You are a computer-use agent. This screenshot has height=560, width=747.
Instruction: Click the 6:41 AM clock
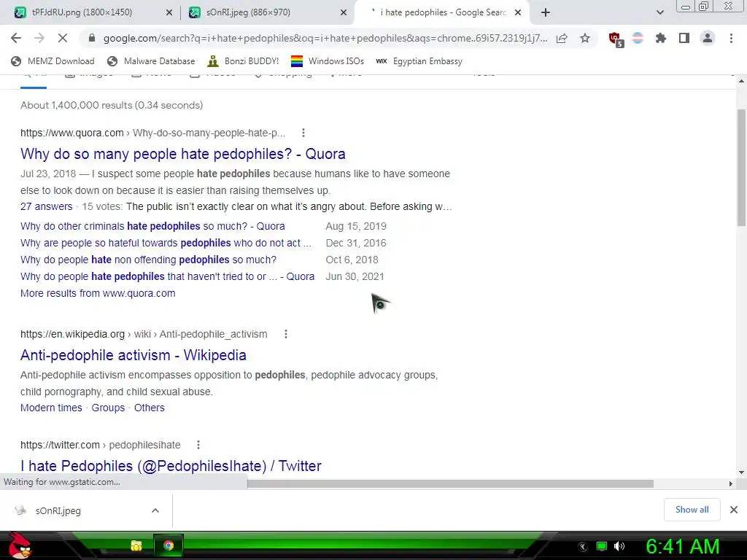[682, 546]
